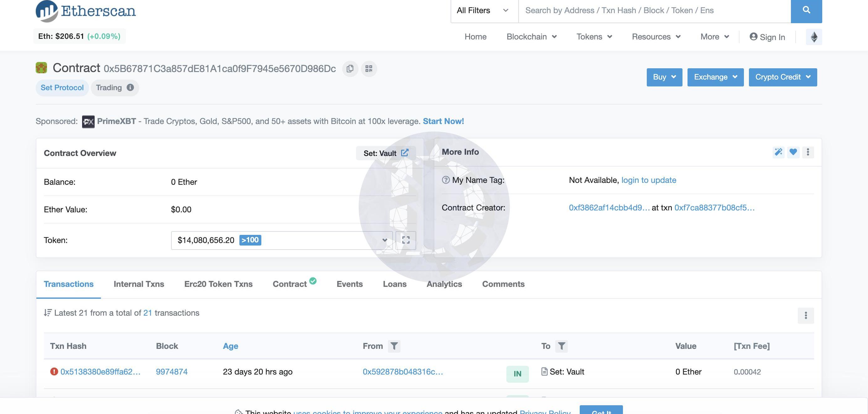Open the transactions table options menu
The image size is (868, 414).
806,316
